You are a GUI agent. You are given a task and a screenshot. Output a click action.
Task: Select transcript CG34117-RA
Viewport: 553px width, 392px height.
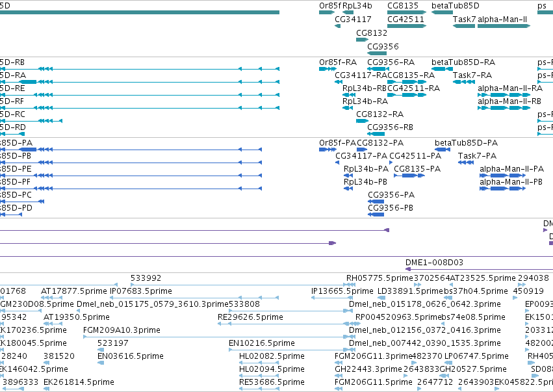pyautogui.click(x=361, y=75)
